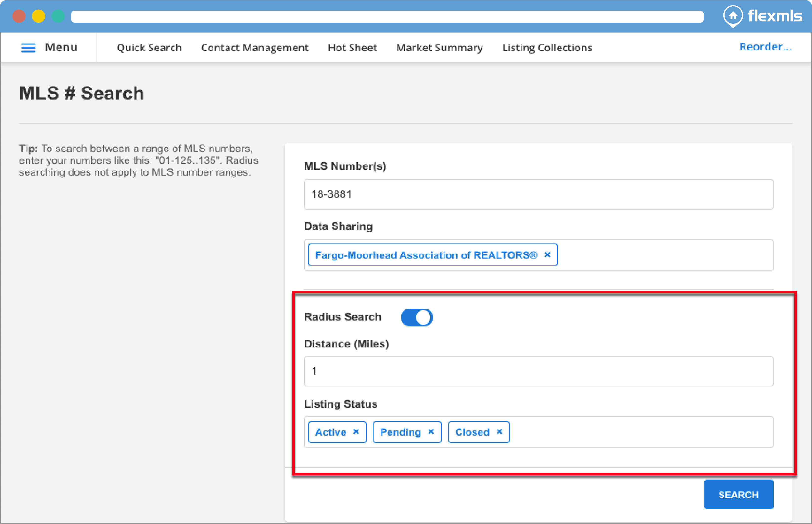Viewport: 812px width, 524px height.
Task: Click the hamburger Menu icon
Action: 28,48
